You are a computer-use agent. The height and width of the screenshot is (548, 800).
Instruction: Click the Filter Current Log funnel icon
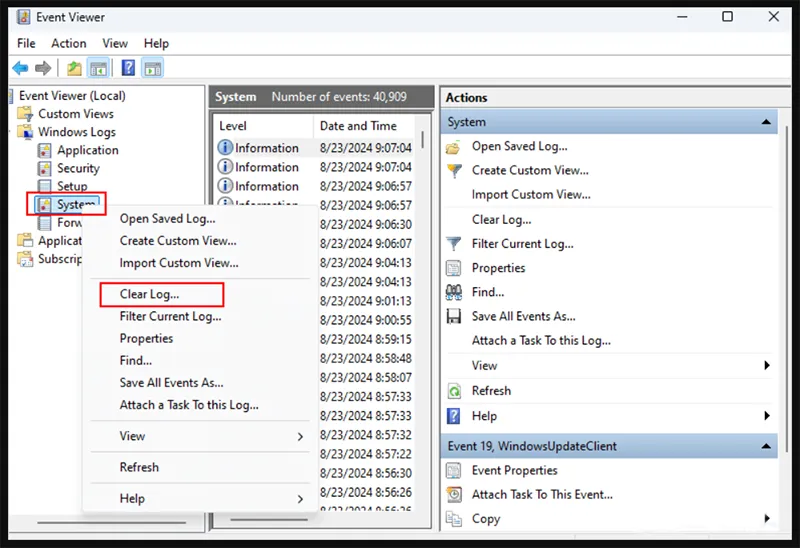453,243
